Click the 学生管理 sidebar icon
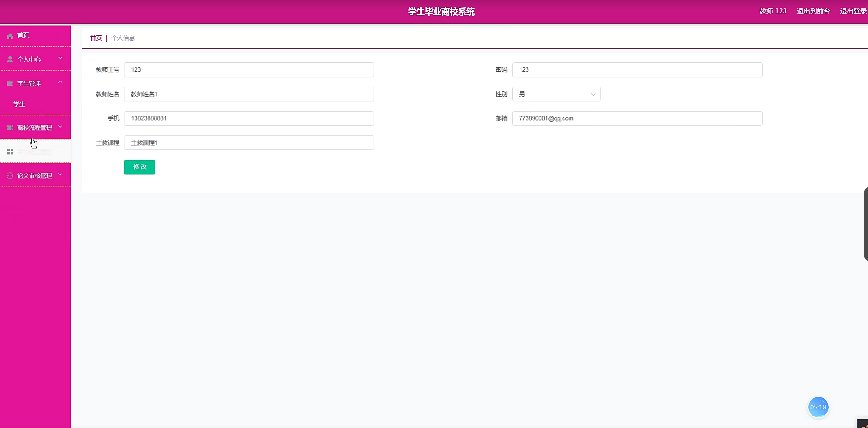 click(10, 83)
